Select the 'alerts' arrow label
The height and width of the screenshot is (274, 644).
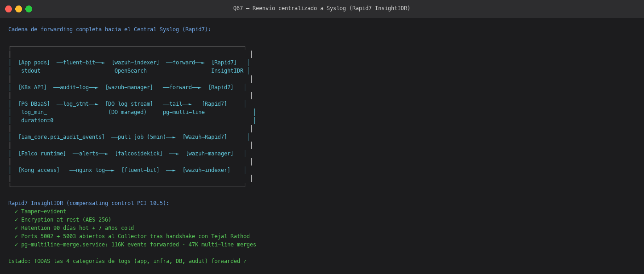click(x=89, y=154)
